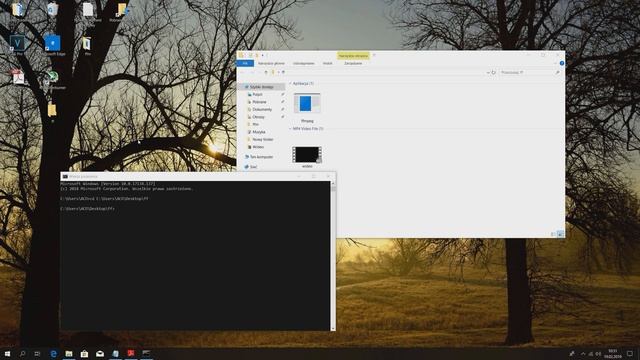The width and height of the screenshot is (640, 360).
Task: Click the Command Prompt taskbar icon
Action: click(x=146, y=353)
